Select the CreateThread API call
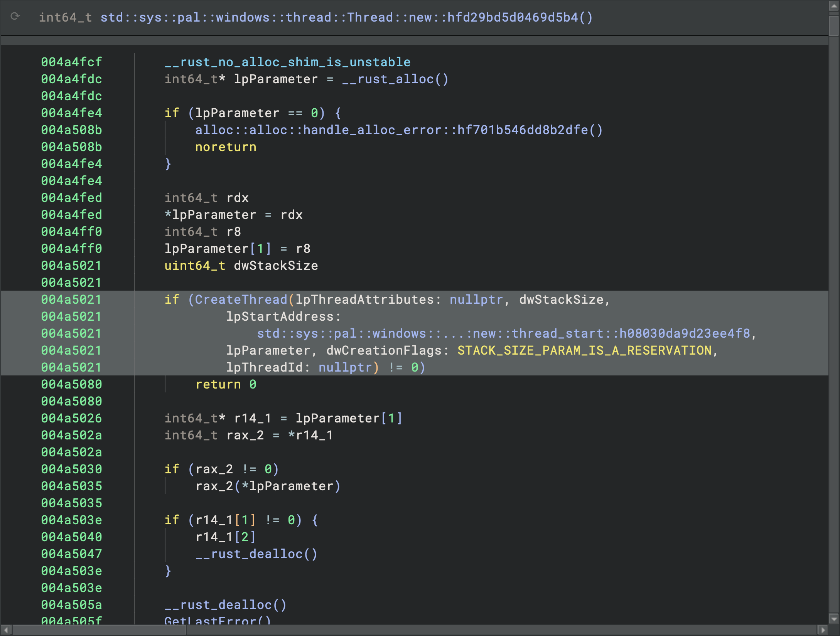 [241, 299]
